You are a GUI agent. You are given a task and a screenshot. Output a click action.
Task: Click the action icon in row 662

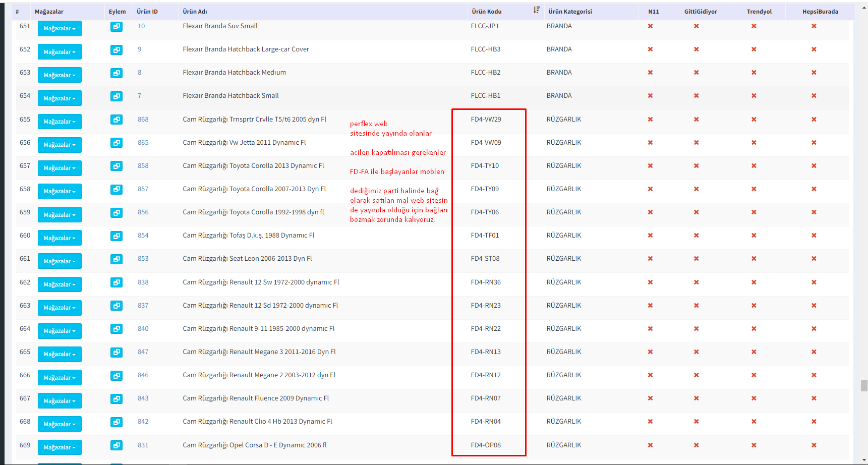[x=117, y=283]
